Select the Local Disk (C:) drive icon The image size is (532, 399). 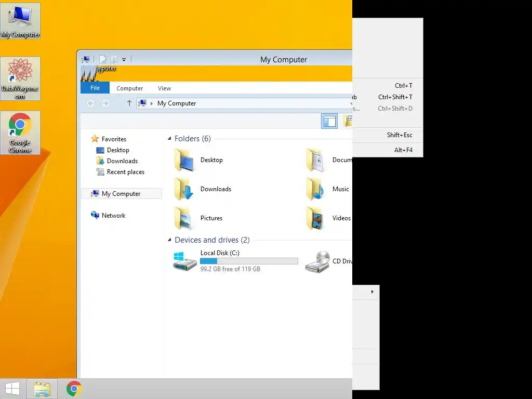(x=184, y=261)
